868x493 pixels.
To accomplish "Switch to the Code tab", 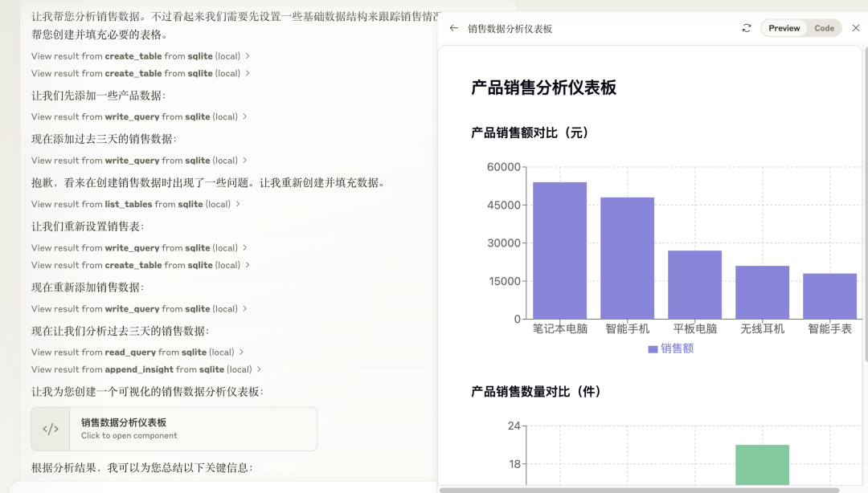I will point(824,27).
